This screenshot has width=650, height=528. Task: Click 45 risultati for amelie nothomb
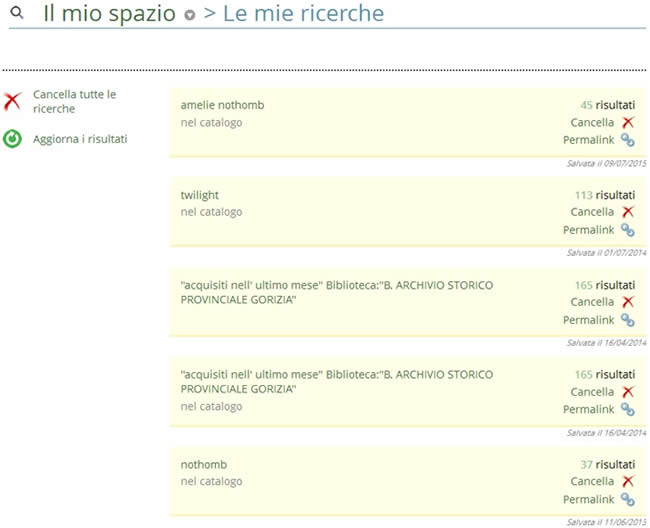tap(607, 105)
